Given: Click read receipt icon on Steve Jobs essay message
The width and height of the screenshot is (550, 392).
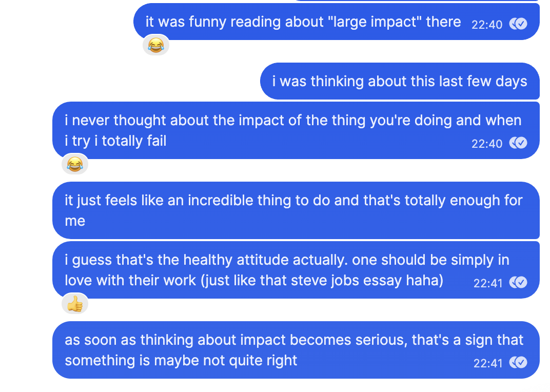Looking at the screenshot, I should click(x=518, y=283).
